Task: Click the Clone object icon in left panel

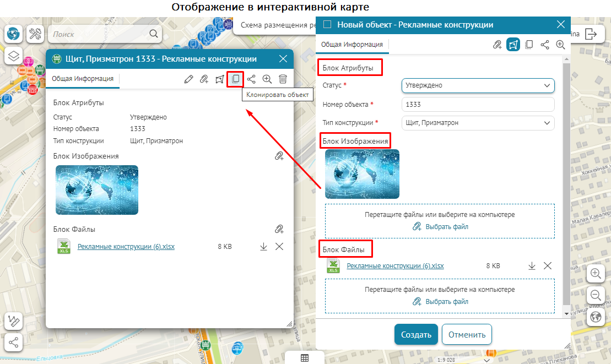Action: (x=235, y=79)
